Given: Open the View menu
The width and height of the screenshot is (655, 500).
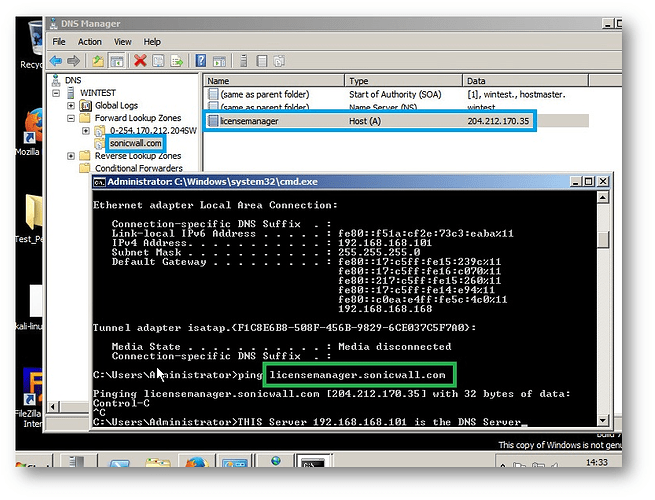Looking at the screenshot, I should coord(122,42).
